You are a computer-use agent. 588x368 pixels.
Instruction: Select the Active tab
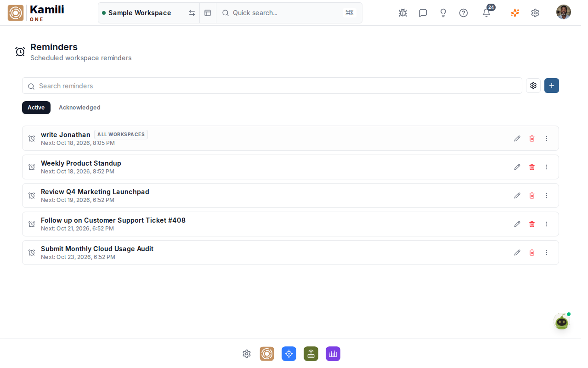[36, 108]
